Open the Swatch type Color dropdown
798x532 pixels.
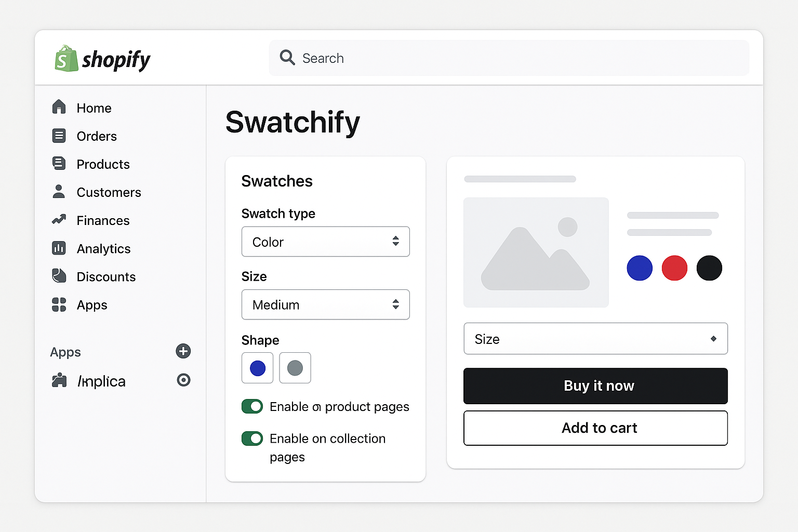click(325, 242)
